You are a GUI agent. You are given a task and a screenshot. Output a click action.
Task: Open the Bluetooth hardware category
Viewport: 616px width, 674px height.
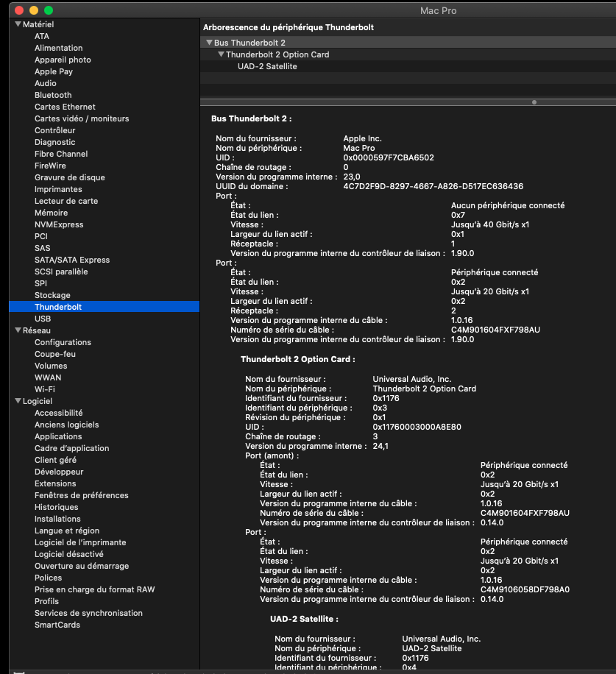(53, 95)
